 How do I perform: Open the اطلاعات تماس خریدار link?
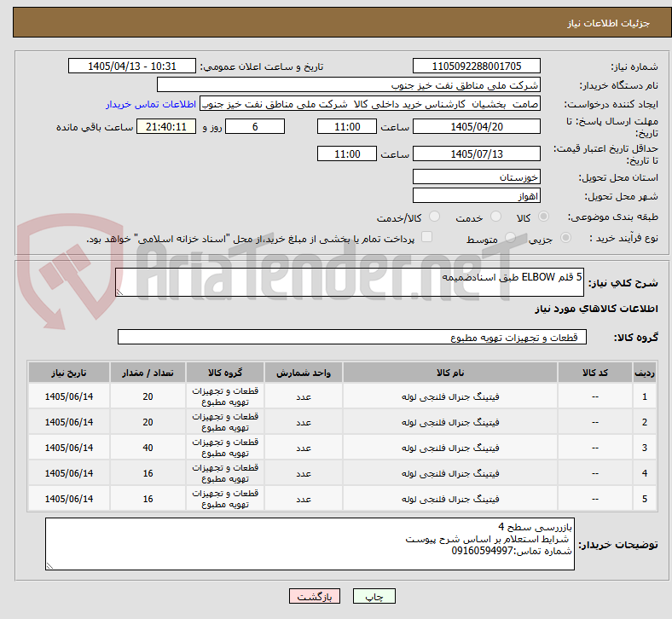151,104
